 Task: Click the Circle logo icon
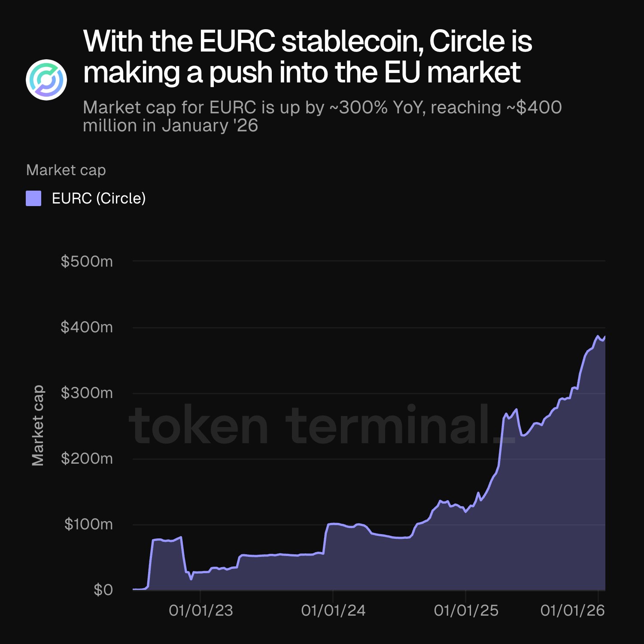46,80
